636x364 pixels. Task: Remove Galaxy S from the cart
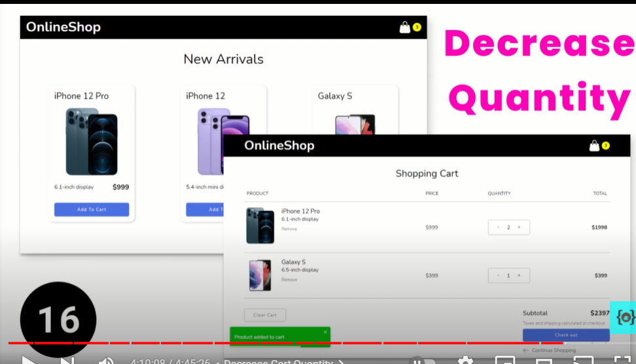[x=289, y=280]
